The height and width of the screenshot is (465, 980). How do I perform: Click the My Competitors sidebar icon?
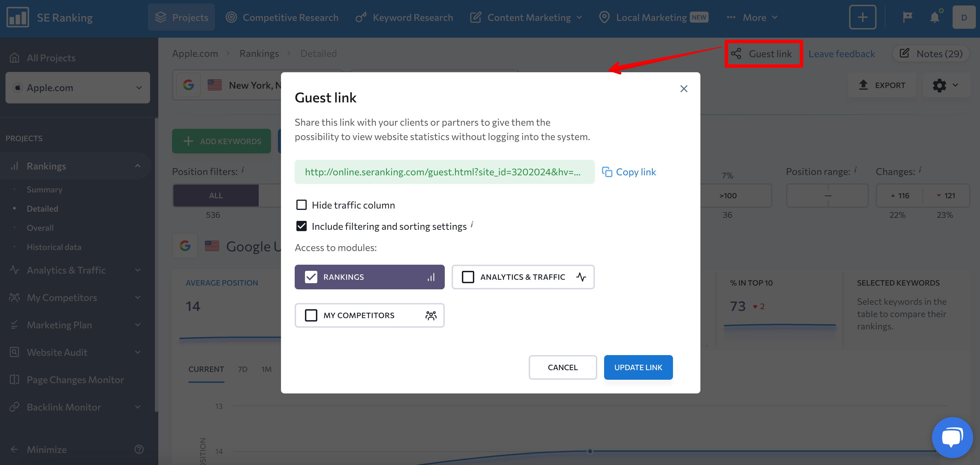14,297
